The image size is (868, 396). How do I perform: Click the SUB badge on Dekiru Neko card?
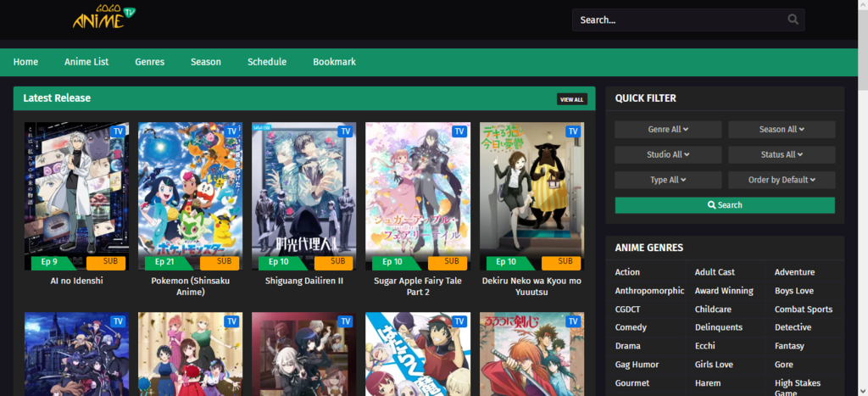pyautogui.click(x=561, y=263)
